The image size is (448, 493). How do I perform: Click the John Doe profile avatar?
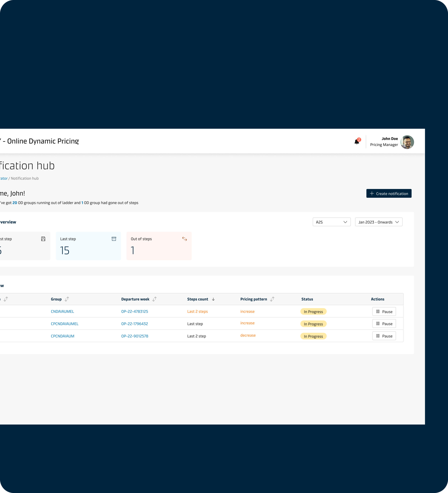pyautogui.click(x=407, y=142)
